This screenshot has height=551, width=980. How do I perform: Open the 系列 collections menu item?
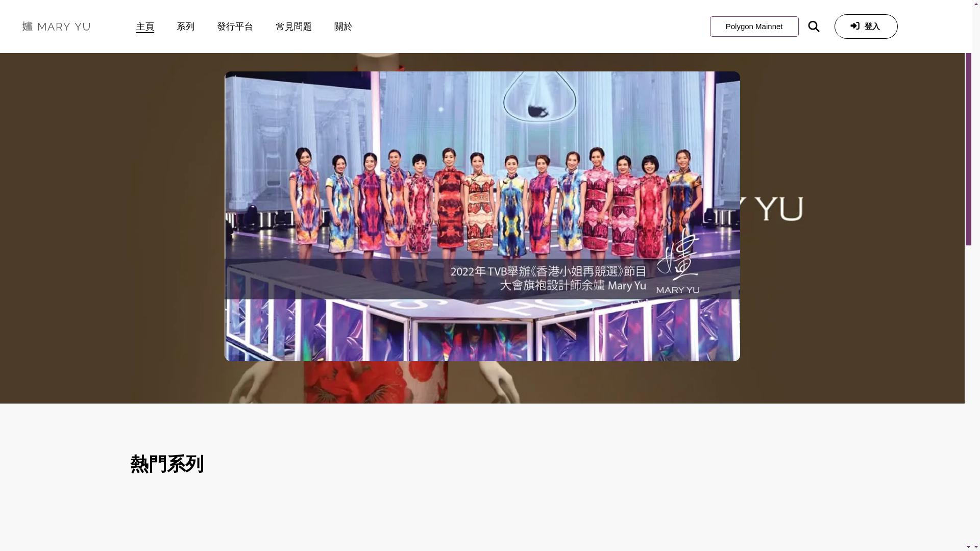click(186, 27)
